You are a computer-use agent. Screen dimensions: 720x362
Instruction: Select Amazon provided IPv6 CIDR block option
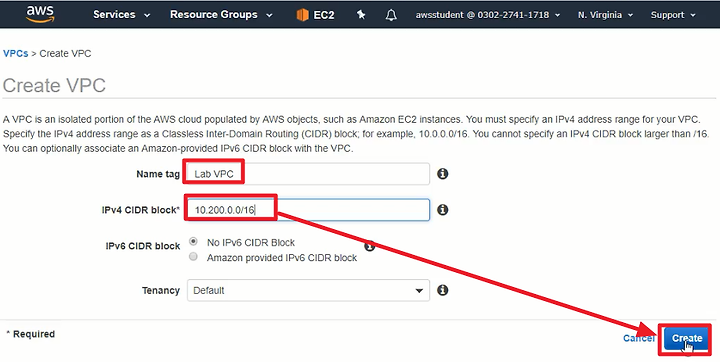[x=193, y=257]
